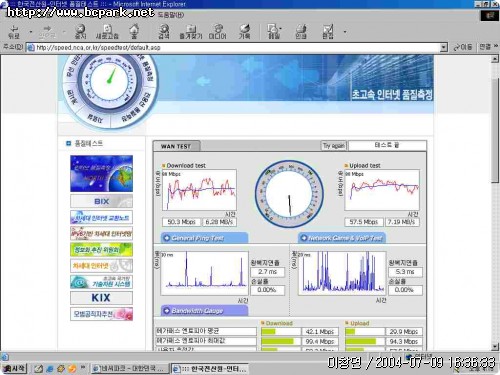Screen dimensions: 500x375
Task: Click the 42.1 Mbps download average value
Action: pyautogui.click(x=320, y=332)
